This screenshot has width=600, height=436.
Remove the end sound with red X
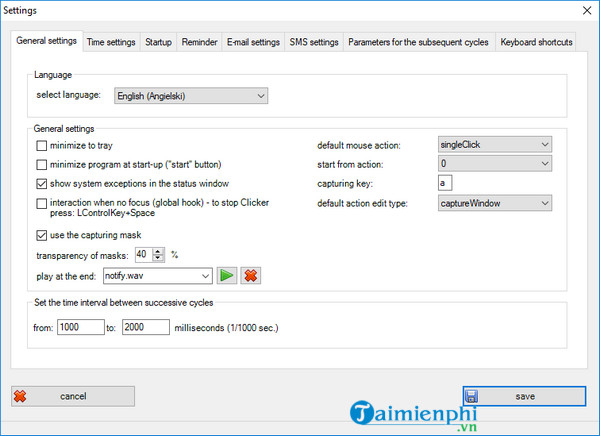click(251, 276)
